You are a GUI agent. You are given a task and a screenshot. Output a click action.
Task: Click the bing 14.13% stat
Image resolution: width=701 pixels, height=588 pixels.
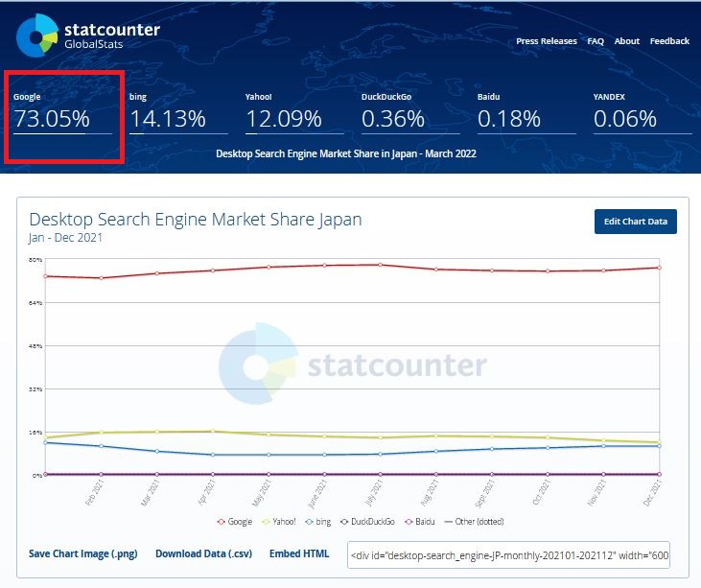[178, 112]
